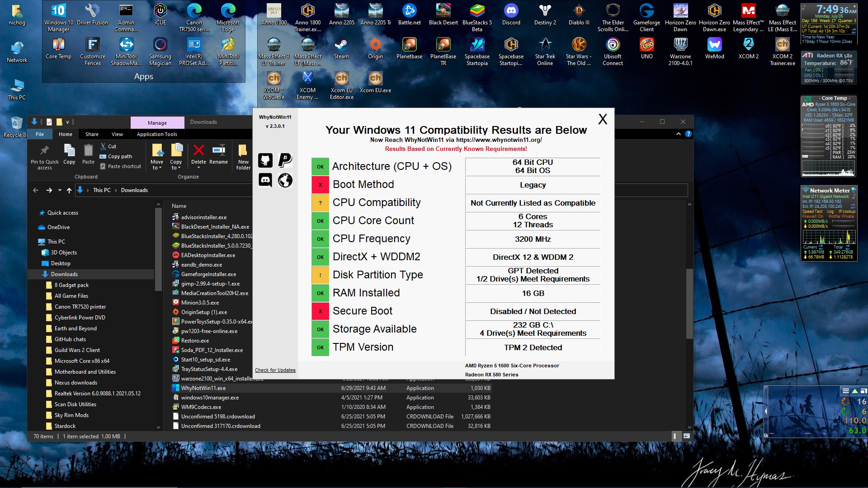
Task: Click the PayPal donation icon in WhyNotWin11
Action: 285,160
